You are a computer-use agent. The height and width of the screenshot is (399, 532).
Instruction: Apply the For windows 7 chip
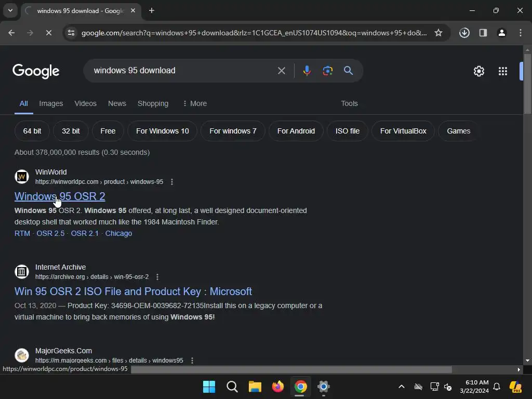click(x=233, y=131)
